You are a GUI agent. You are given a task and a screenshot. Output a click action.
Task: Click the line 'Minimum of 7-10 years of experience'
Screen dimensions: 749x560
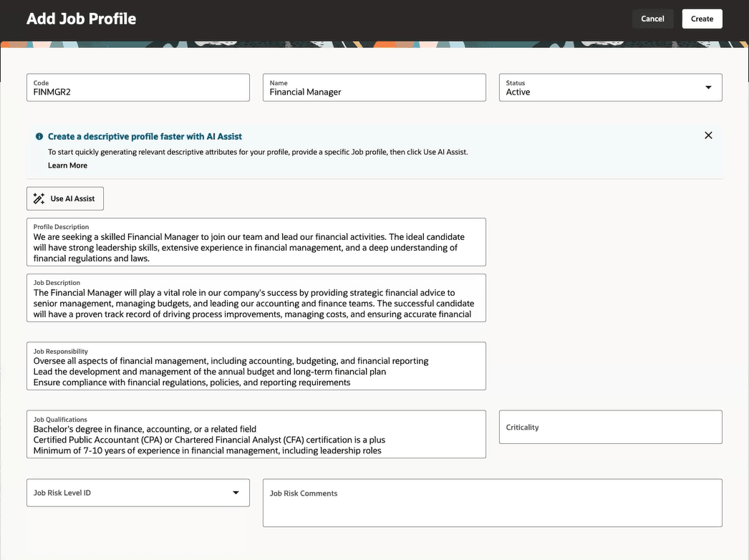click(x=208, y=450)
